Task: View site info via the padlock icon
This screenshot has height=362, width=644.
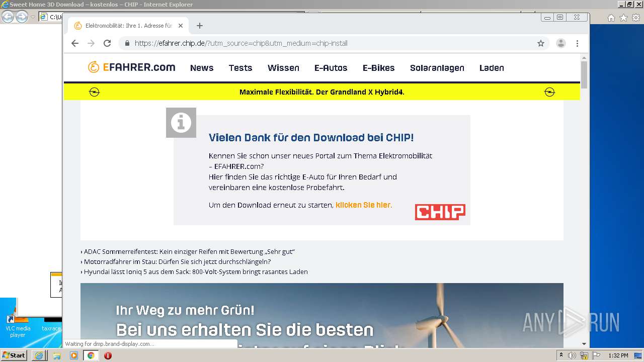Action: click(x=127, y=43)
